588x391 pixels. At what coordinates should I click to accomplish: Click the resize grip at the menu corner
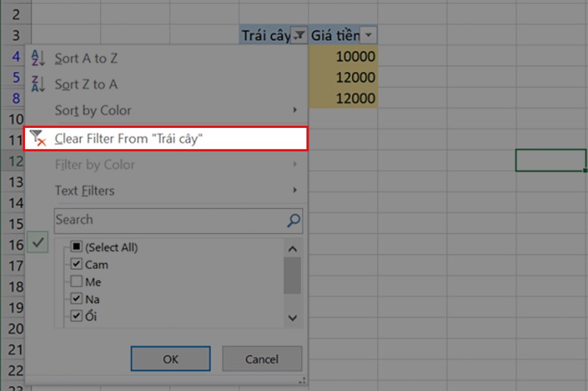[302, 381]
